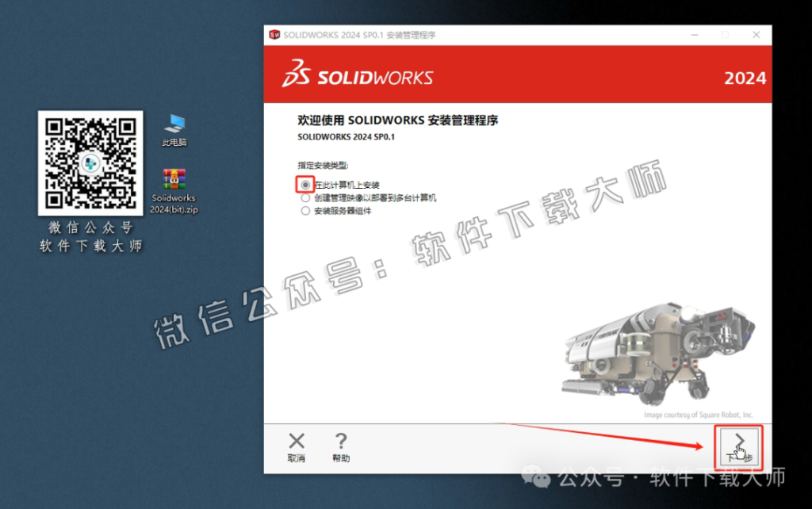
Task: Click the red 3S emblem beside SOLIDWORKS text
Action: tap(296, 75)
